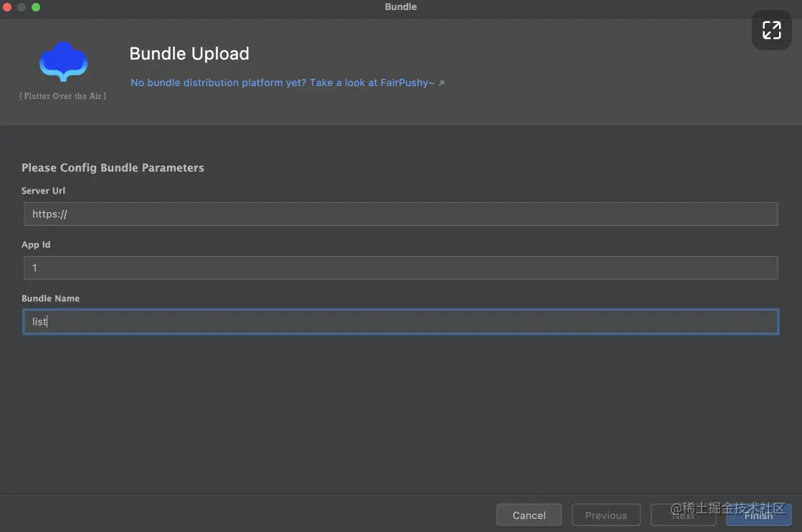This screenshot has height=532, width=802.
Task: Click Finish to upload the bundle
Action: (x=758, y=515)
